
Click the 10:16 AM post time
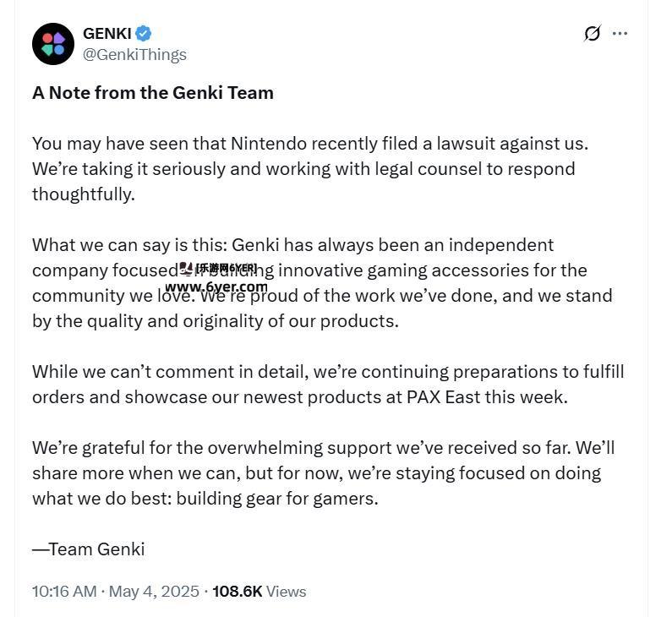pos(63,592)
